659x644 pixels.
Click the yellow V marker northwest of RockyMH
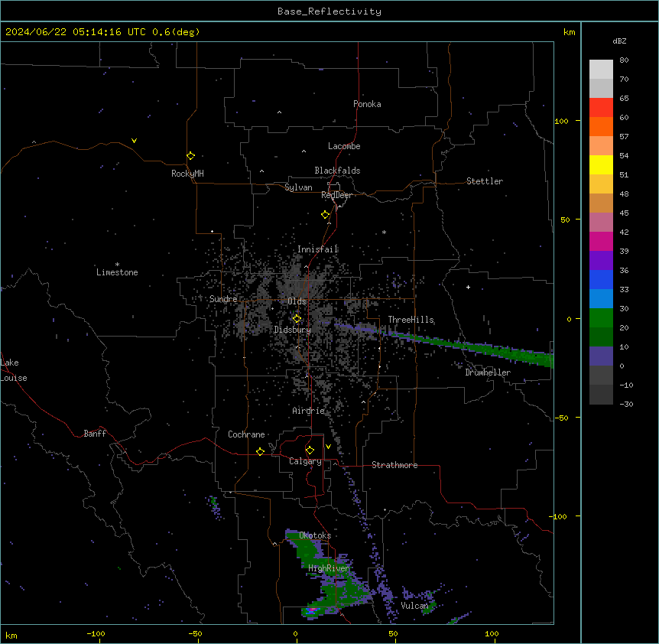click(x=134, y=141)
